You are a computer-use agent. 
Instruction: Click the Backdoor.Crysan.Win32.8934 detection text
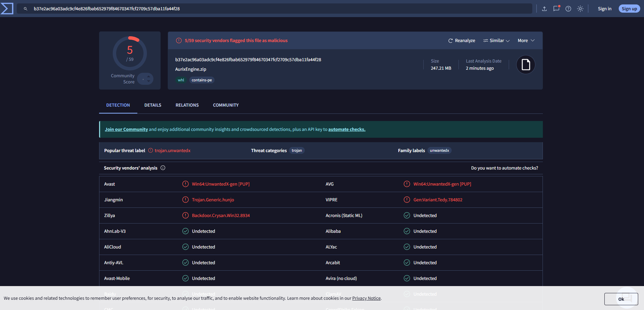tap(221, 215)
